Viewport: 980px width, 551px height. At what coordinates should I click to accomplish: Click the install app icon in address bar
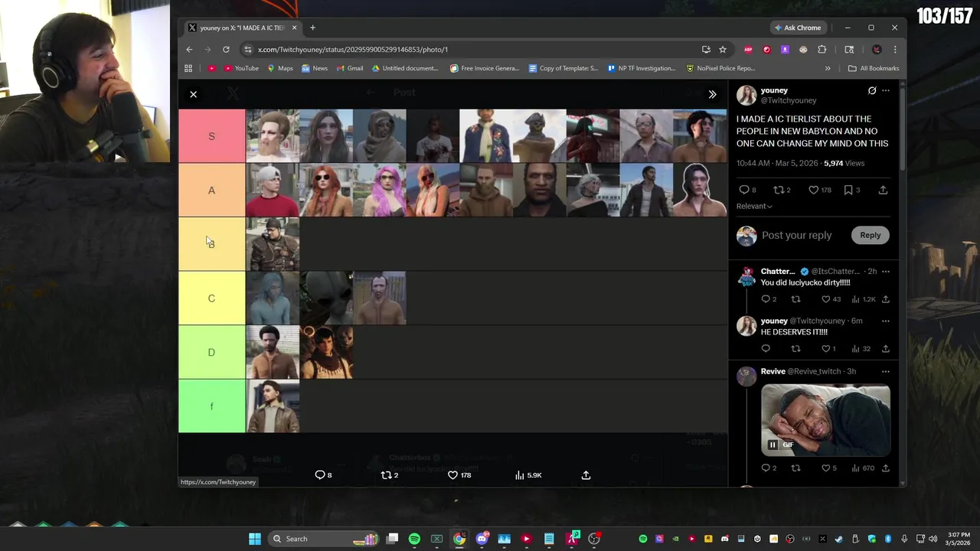click(706, 50)
